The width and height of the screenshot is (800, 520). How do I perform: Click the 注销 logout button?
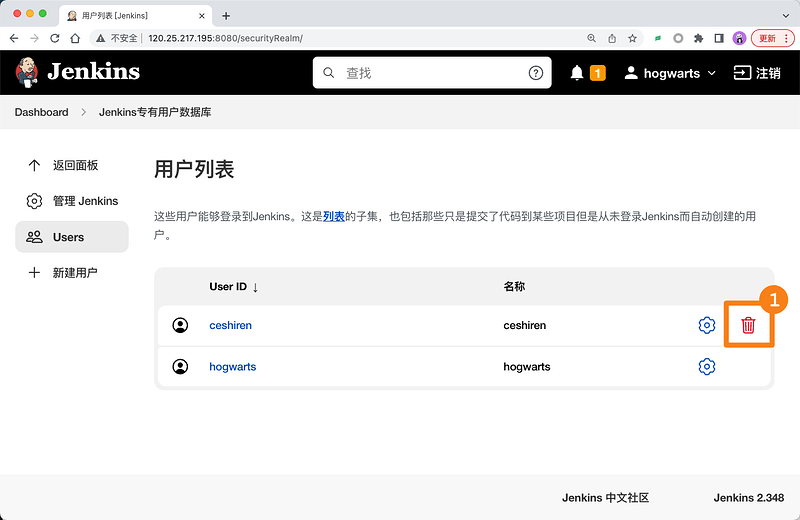pyautogui.click(x=757, y=73)
